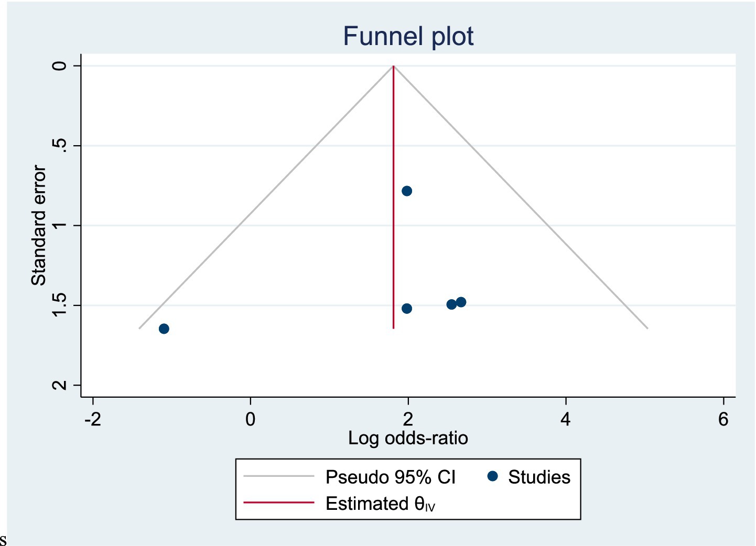Click the y-axis tick label 0
Image resolution: width=756 pixels, height=546 pixels.
pyautogui.click(x=60, y=65)
